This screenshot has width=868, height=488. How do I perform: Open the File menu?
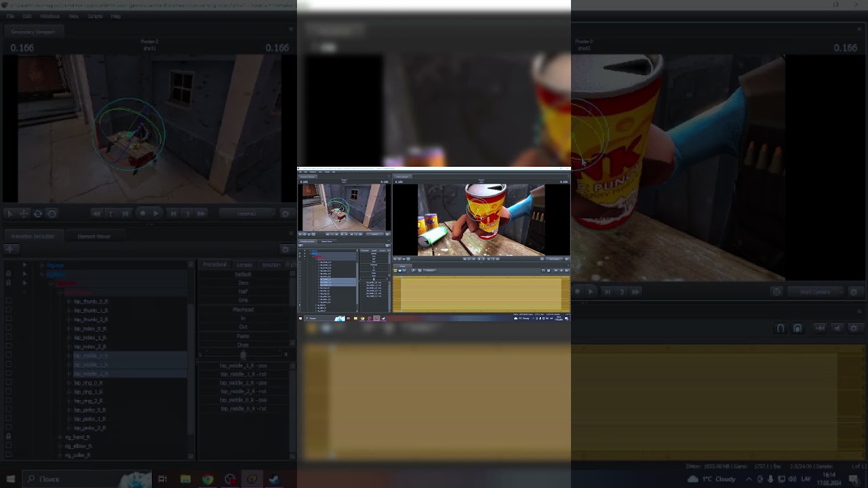pos(10,16)
